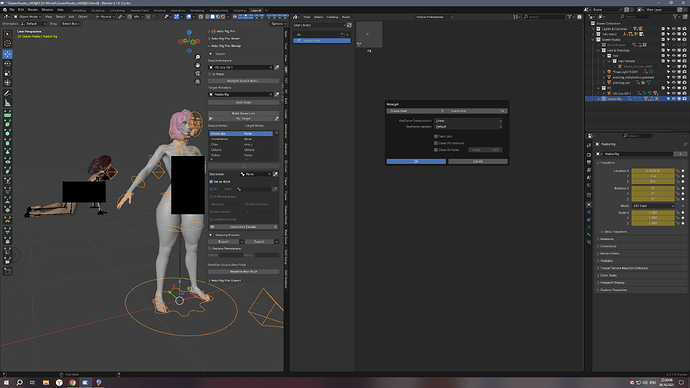
Task: Open File Explorer from the taskbar
Action: tap(46, 383)
